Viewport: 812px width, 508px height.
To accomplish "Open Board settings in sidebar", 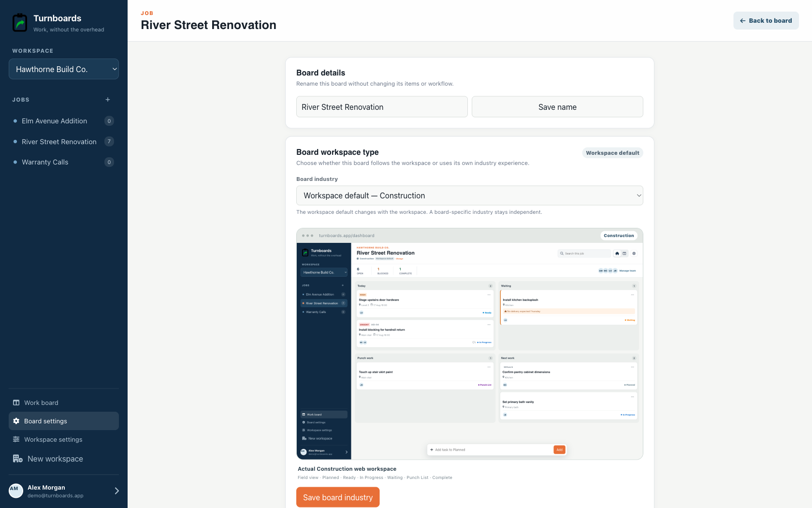I will [64, 421].
